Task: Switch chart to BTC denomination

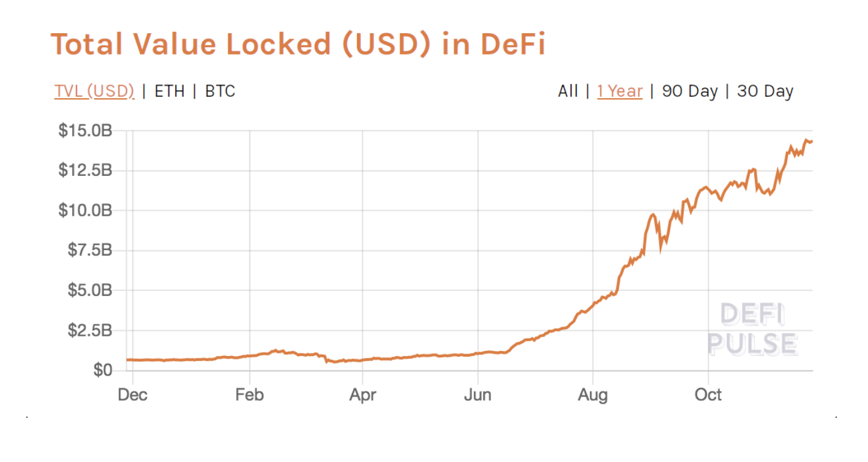Action: (x=220, y=91)
